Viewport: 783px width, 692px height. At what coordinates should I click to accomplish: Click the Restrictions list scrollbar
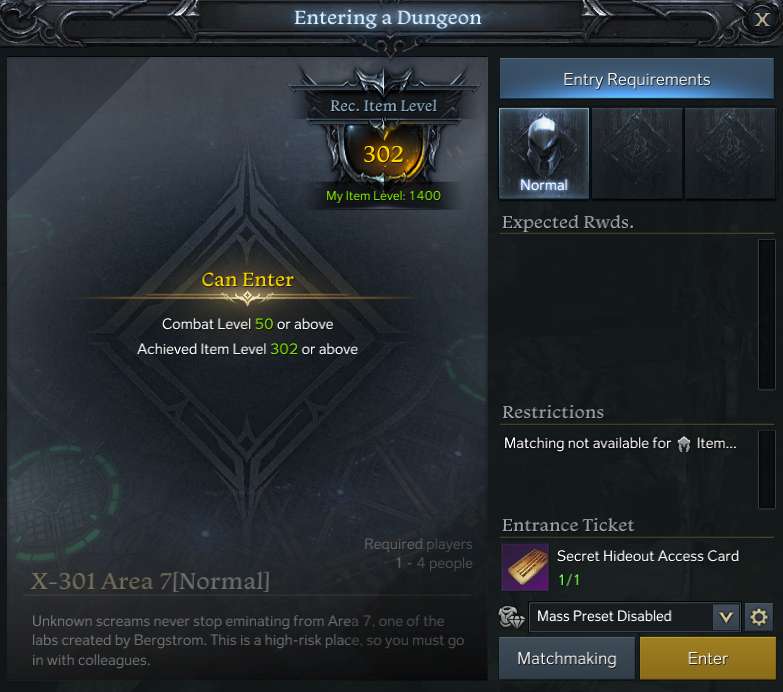(767, 469)
